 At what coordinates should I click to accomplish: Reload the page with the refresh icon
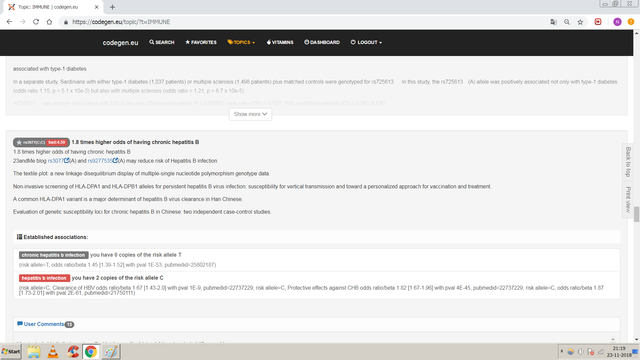point(36,22)
